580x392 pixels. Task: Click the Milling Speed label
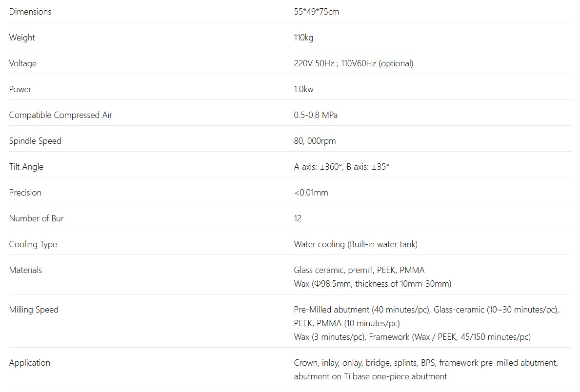(34, 310)
